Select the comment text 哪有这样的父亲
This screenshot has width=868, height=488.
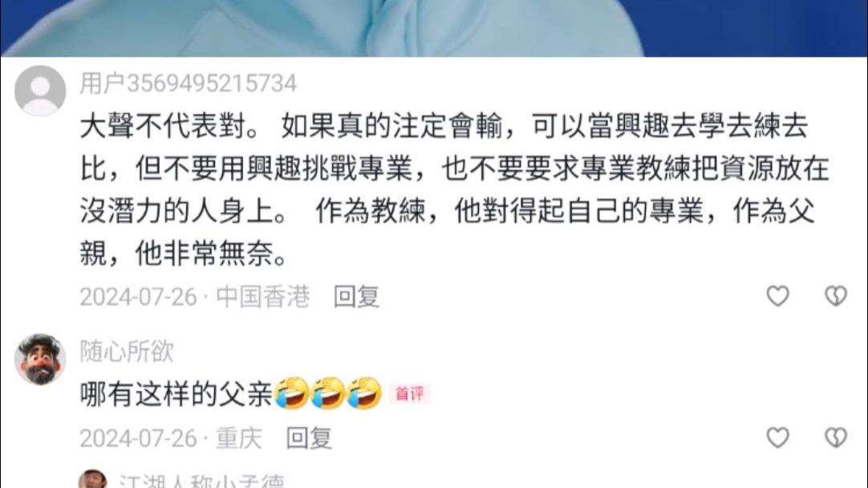pos(176,394)
